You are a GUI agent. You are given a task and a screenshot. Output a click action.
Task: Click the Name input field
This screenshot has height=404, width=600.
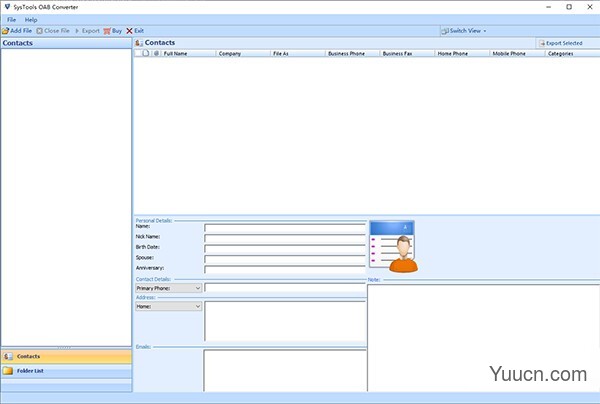285,228
